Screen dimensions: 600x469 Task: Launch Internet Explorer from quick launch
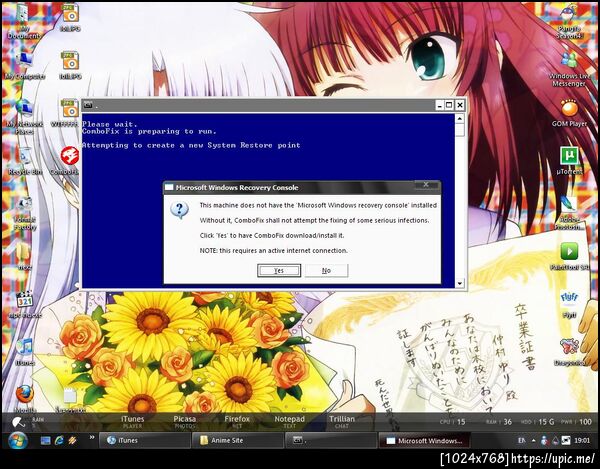[x=59, y=441]
